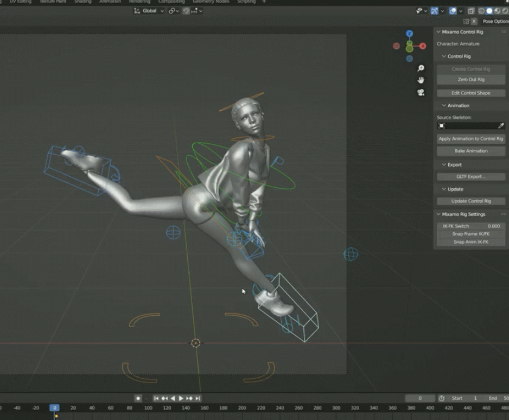Toggle the auto keying record button

(x=138, y=398)
